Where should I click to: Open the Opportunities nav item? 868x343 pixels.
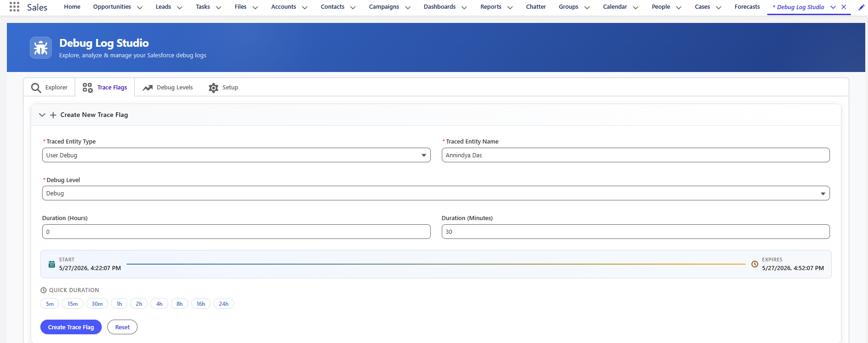pos(112,7)
